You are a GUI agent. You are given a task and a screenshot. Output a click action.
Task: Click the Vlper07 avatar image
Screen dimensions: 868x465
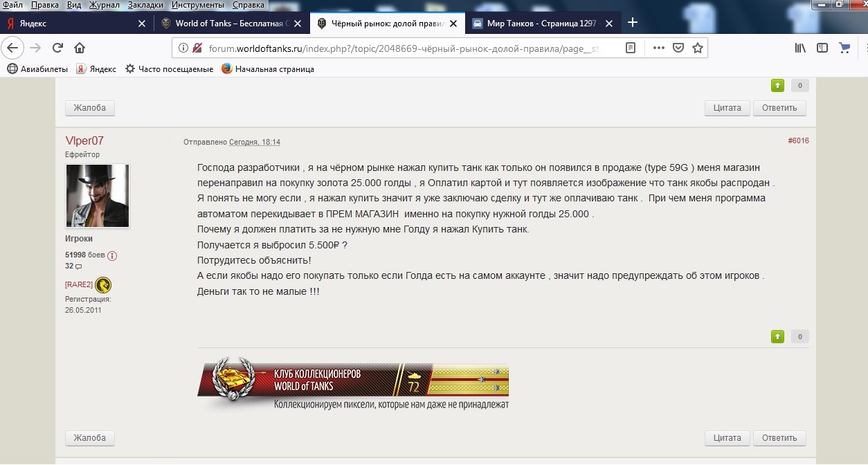(97, 196)
